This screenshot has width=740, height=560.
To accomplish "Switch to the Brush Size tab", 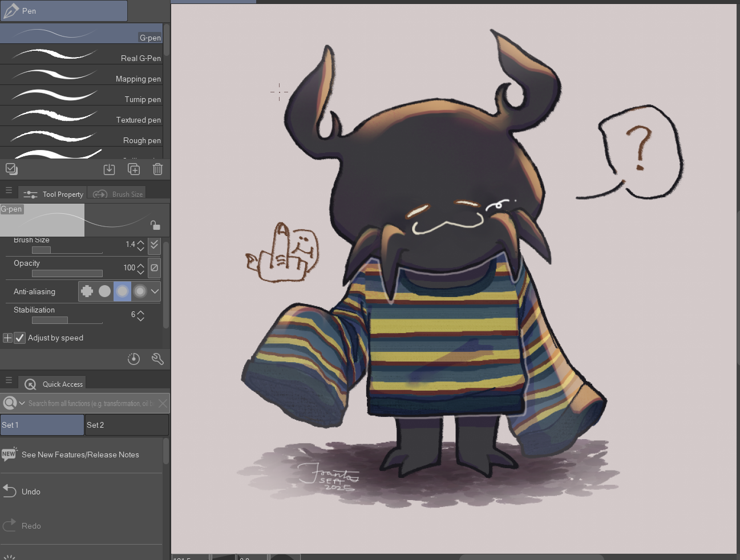I will [118, 194].
